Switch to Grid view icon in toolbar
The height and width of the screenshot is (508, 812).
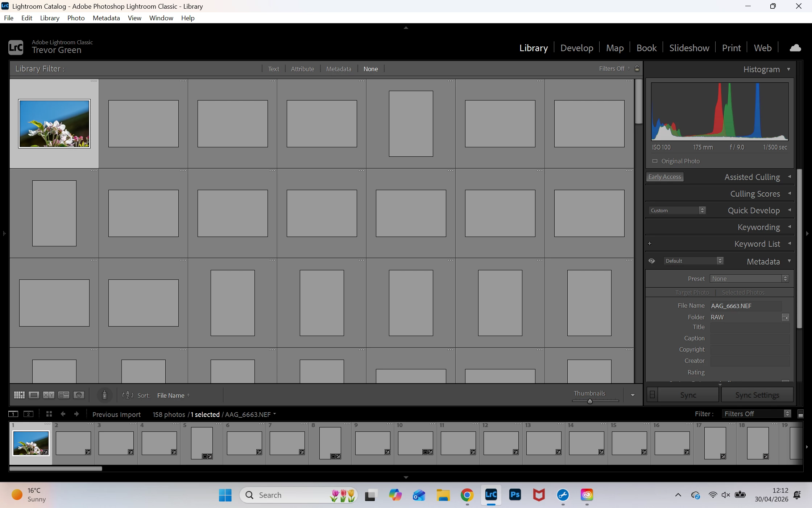tap(19, 395)
